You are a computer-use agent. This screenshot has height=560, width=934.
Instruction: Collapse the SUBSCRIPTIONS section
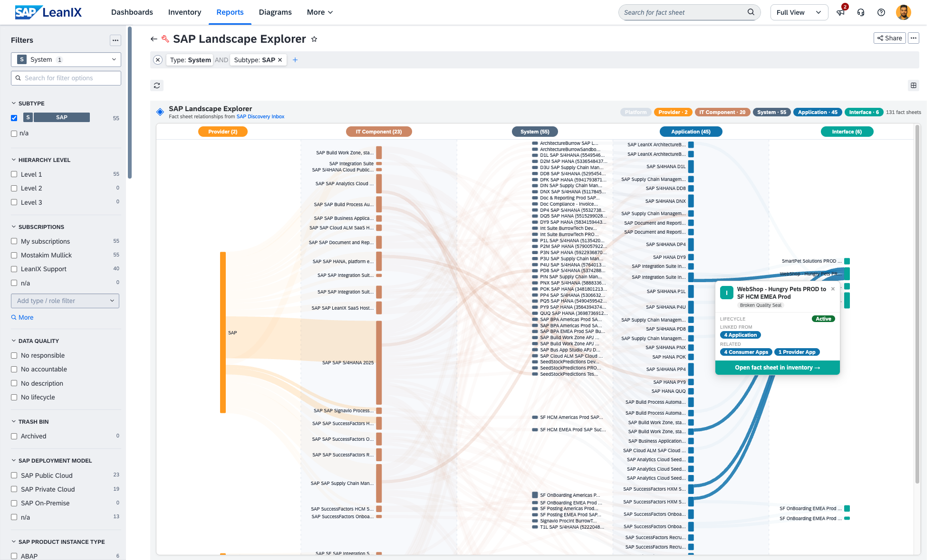coord(14,227)
